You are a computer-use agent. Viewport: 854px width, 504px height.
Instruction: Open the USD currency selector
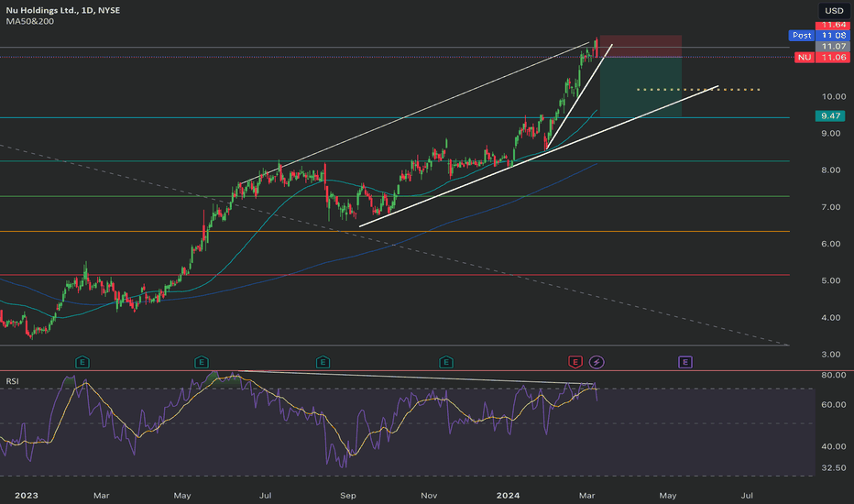coord(834,10)
